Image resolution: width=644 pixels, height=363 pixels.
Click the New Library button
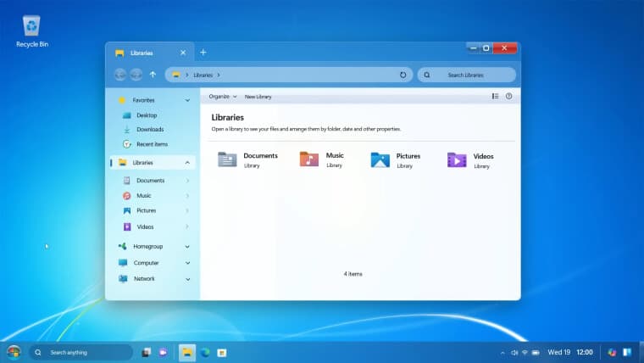[258, 97]
